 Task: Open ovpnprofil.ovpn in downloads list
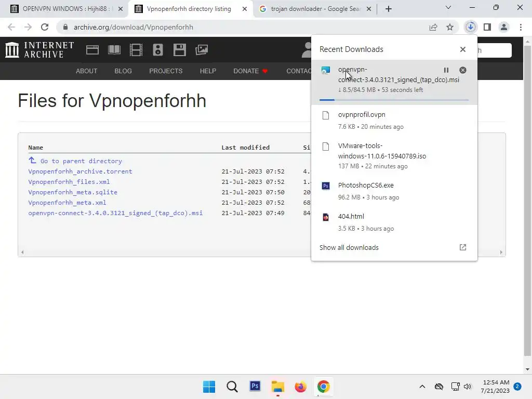[x=394, y=121]
